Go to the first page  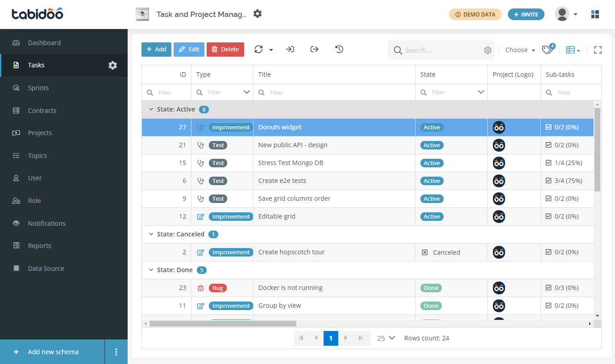[x=301, y=338]
